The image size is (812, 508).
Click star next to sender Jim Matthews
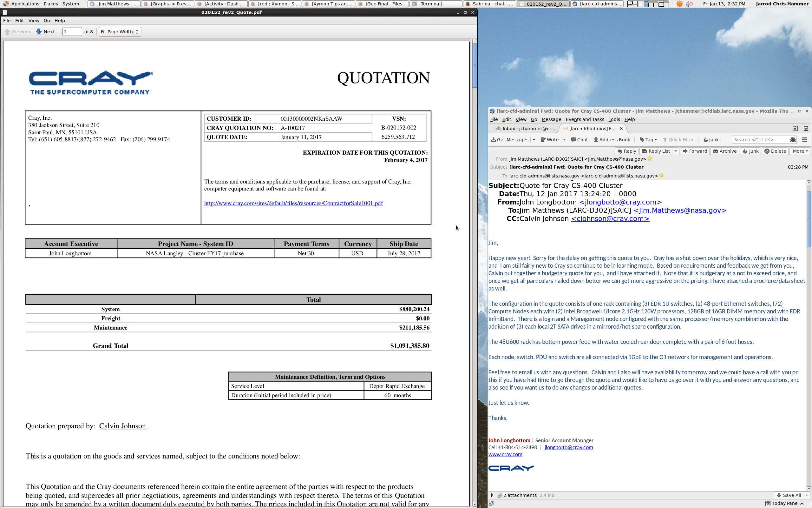[650, 159]
